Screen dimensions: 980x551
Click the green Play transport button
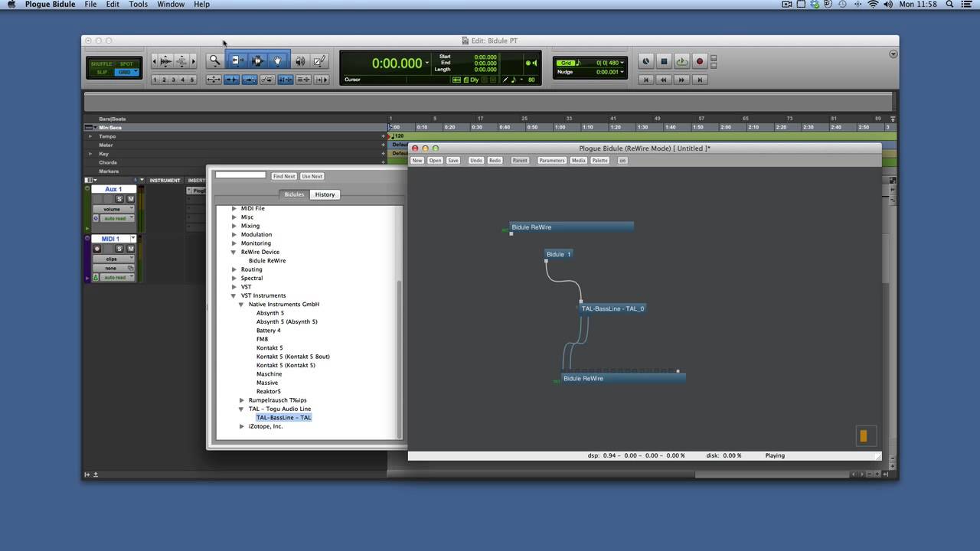tap(682, 61)
